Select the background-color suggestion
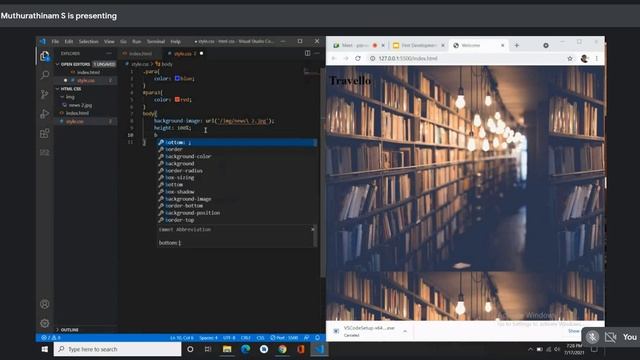This screenshot has height=360, width=640. click(x=237, y=156)
